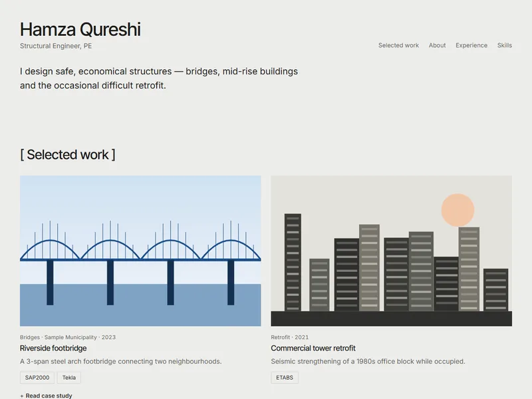Click the Tekla tag
The width and height of the screenshot is (532, 399).
pos(69,378)
